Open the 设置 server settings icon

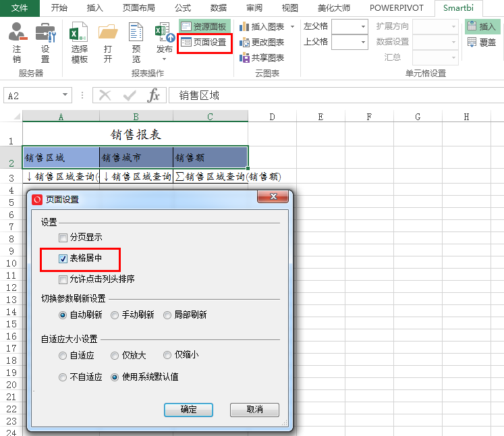45,32
